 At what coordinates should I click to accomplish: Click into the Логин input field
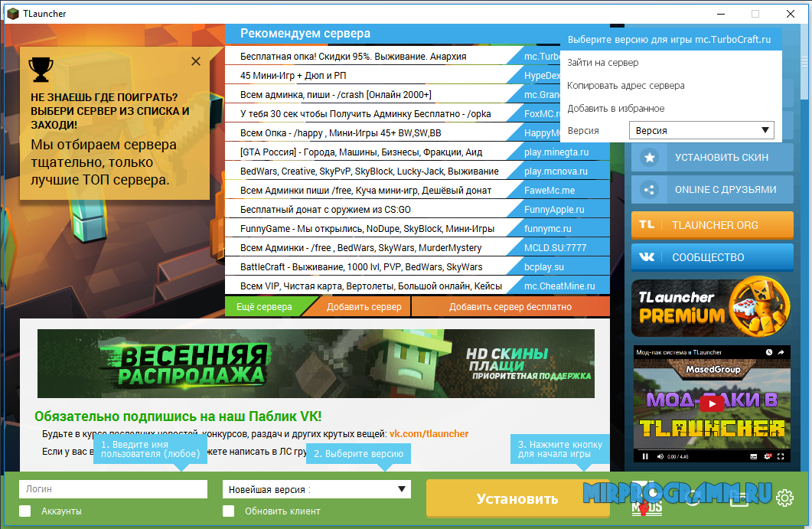click(113, 489)
